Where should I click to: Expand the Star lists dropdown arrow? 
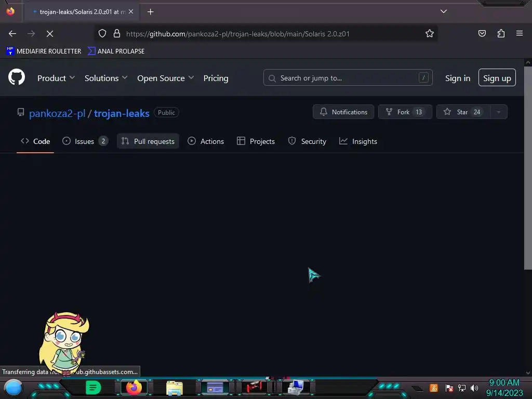coord(499,112)
